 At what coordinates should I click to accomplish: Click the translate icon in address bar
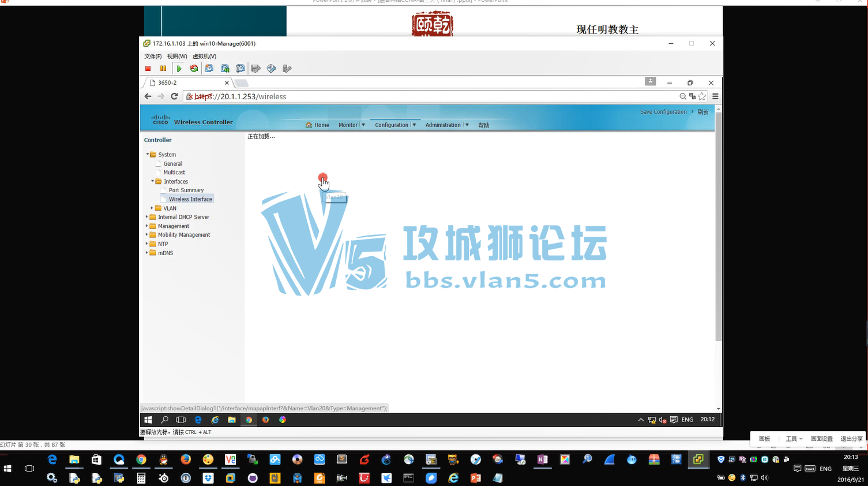(692, 96)
